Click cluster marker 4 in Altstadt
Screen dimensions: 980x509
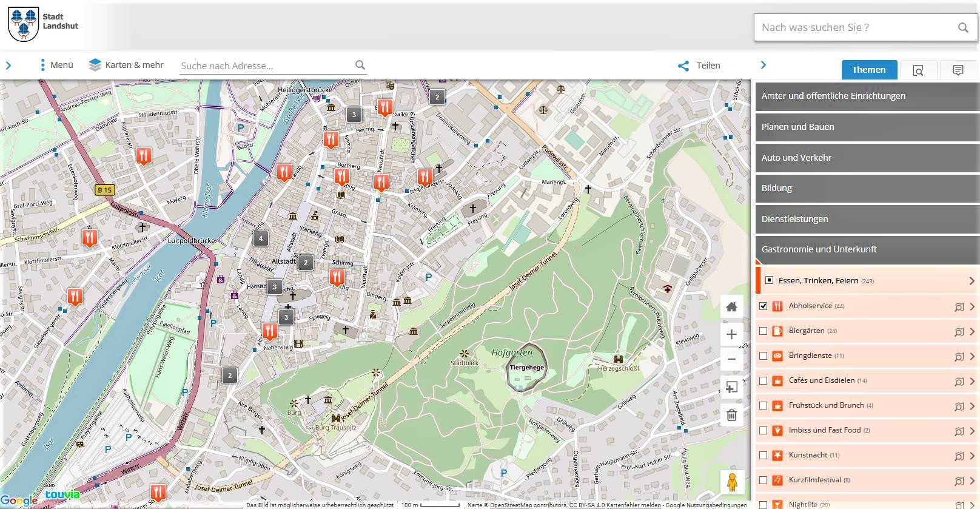(x=261, y=238)
